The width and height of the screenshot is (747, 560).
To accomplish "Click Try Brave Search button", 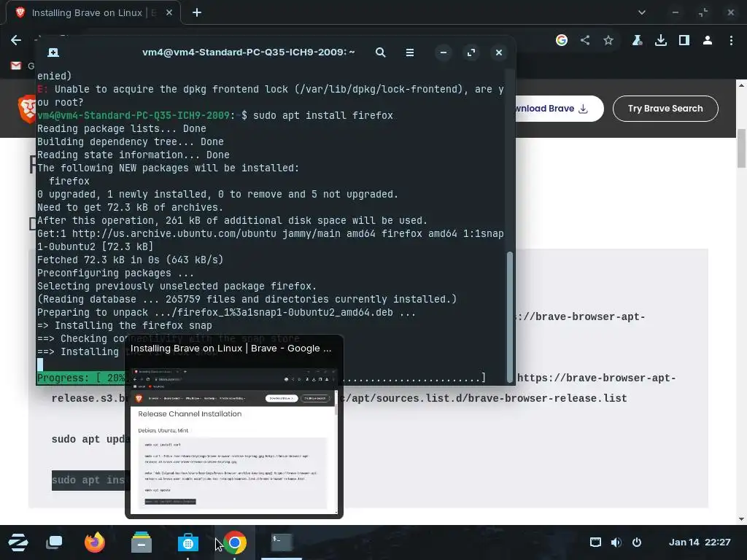I will [x=665, y=109].
